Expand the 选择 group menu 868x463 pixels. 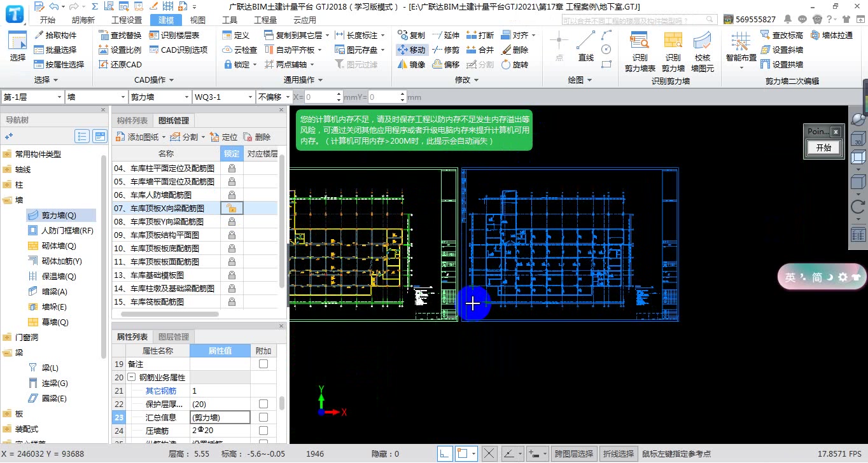pyautogui.click(x=46, y=80)
